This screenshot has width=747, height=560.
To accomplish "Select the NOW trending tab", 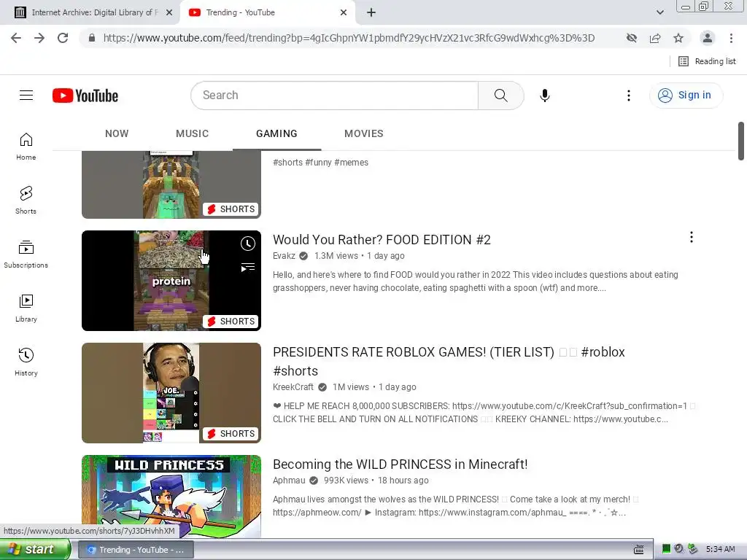I will (x=117, y=134).
